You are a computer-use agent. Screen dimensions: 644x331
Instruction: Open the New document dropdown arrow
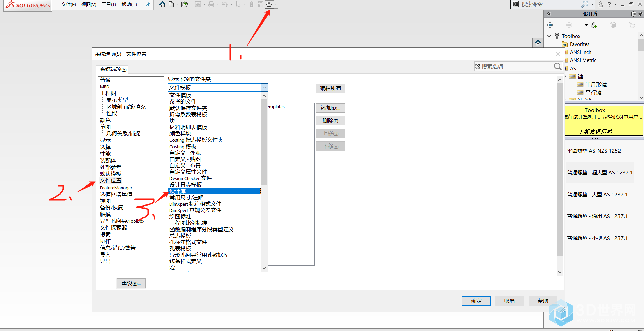point(178,4)
